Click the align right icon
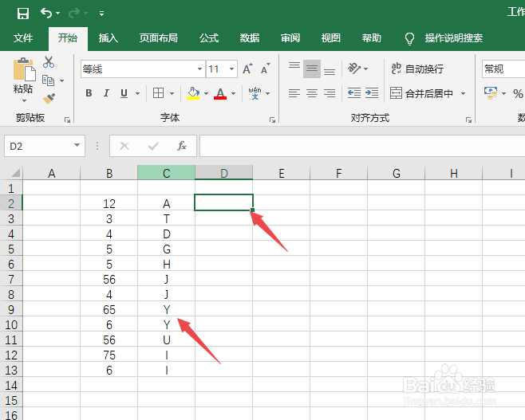The height and width of the screenshot is (420, 525). point(330,93)
